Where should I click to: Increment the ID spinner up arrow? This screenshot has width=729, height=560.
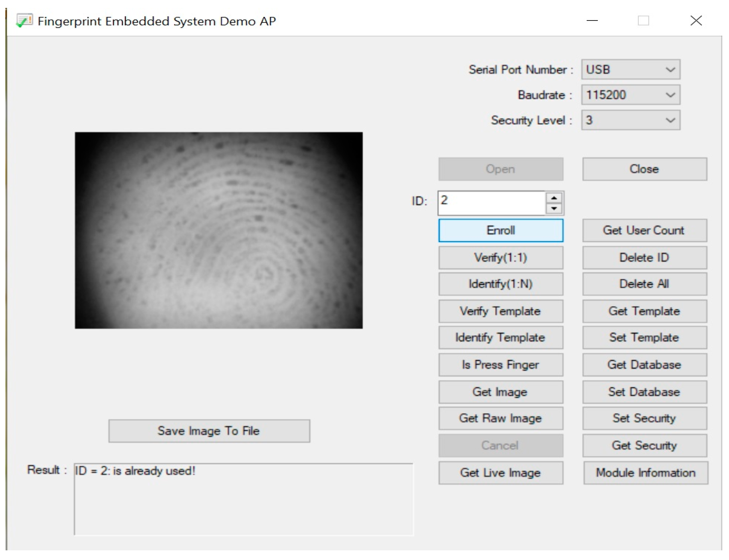point(554,198)
